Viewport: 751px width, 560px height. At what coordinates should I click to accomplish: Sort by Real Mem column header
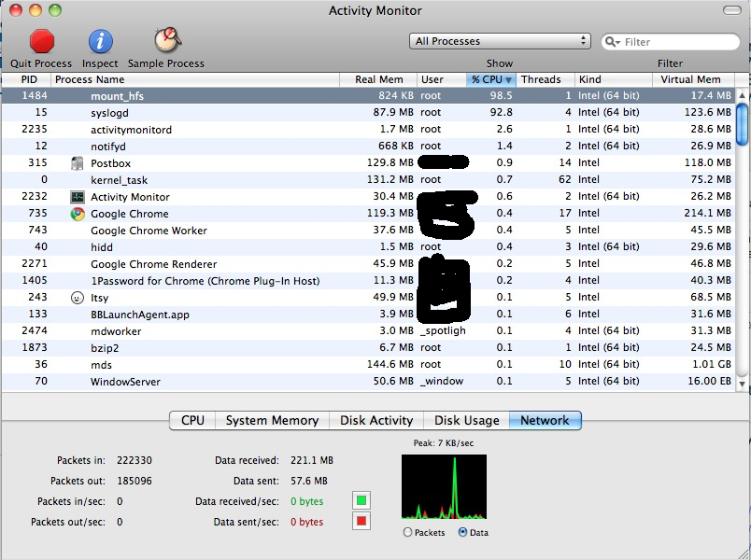tap(378, 79)
